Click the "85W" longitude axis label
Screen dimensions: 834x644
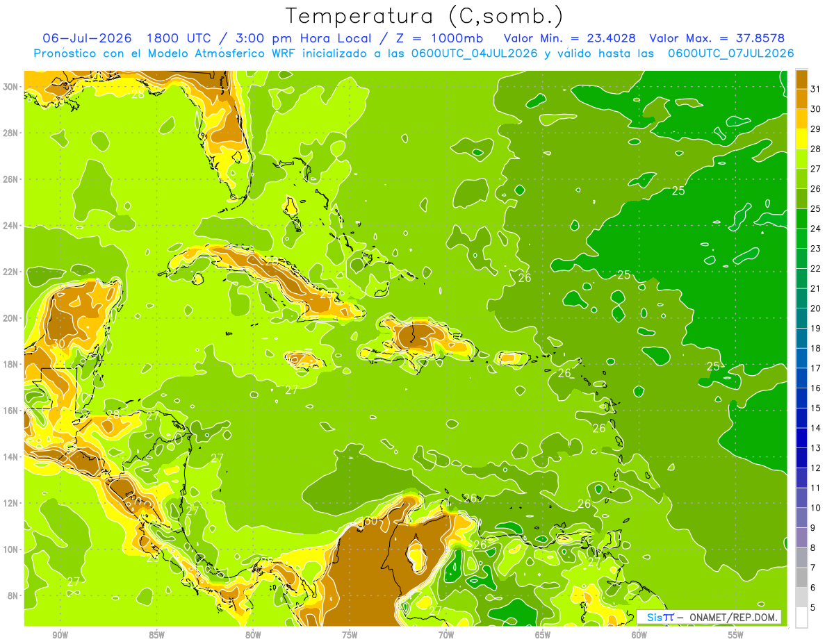(x=156, y=635)
